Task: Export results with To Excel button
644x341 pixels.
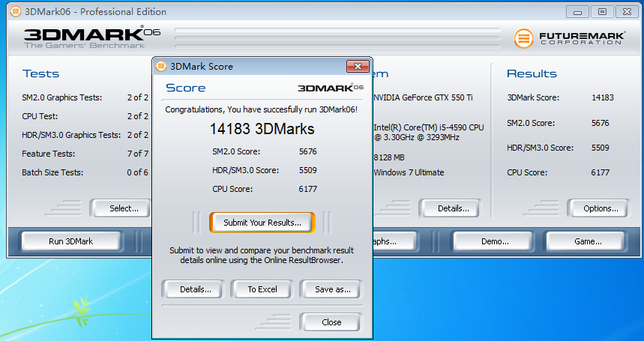Action: coord(262,289)
